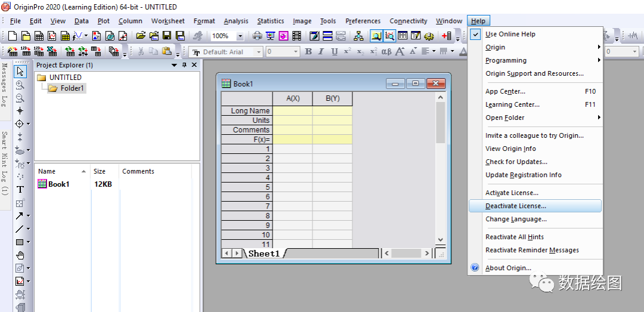Image resolution: width=644 pixels, height=312 pixels.
Task: Select the Pointer tool in Tools toolbar
Action: (20, 72)
